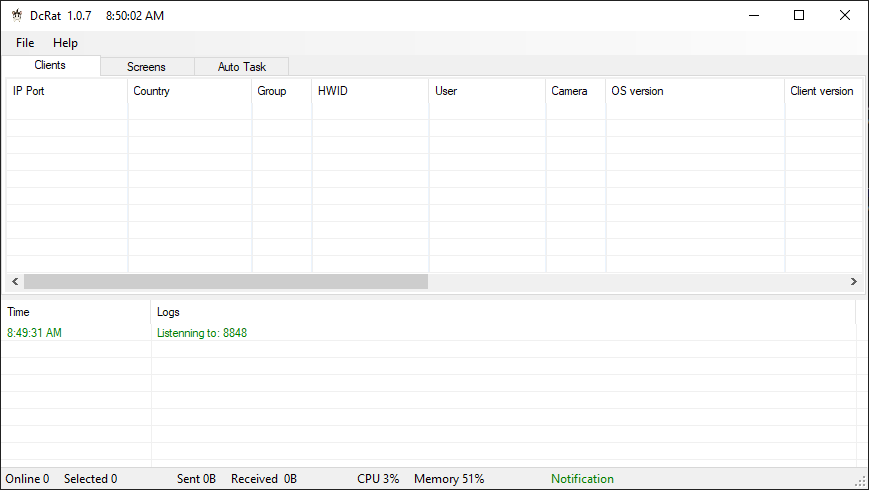Viewport: 869px width, 490px height.
Task: Open the Help menu
Action: 65,43
